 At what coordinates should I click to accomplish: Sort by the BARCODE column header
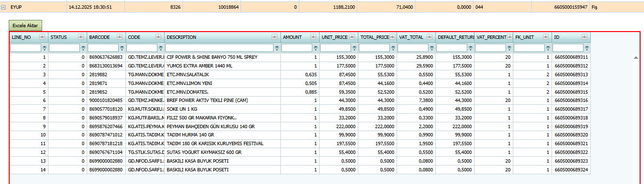pos(99,37)
